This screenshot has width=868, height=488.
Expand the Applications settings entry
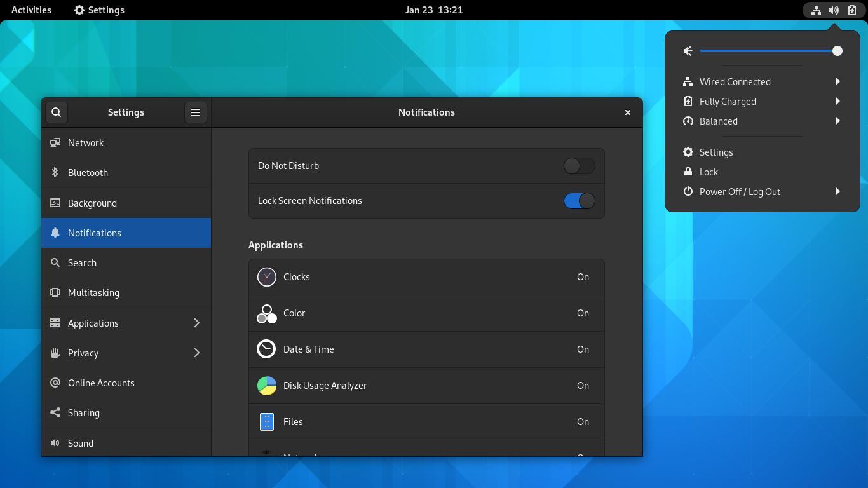click(x=196, y=323)
